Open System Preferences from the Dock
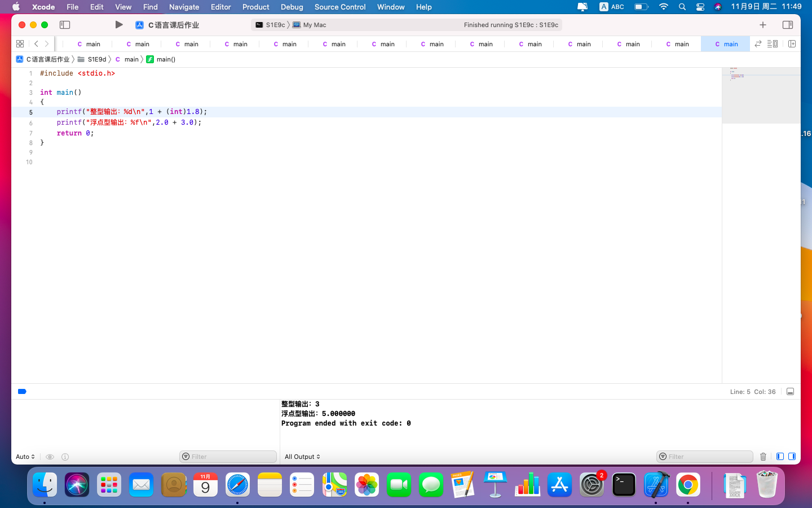 click(592, 485)
